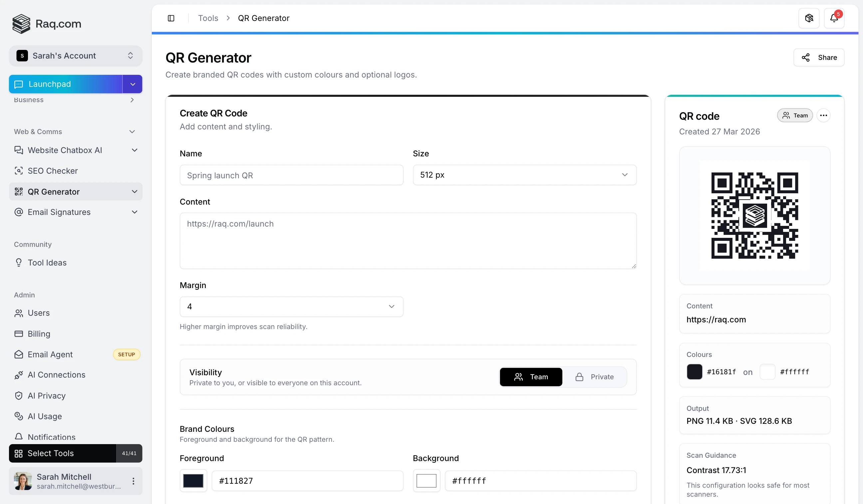
Task: Click the Foreground color swatch
Action: click(x=193, y=480)
